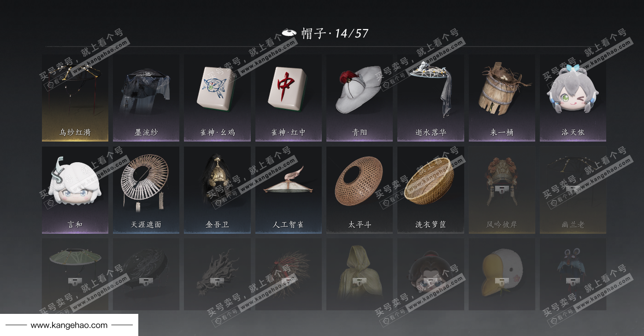Viewport: 644px width, 336px height.
Task: Select the 雀神·红中 mahjong tile hat
Action: click(289, 98)
